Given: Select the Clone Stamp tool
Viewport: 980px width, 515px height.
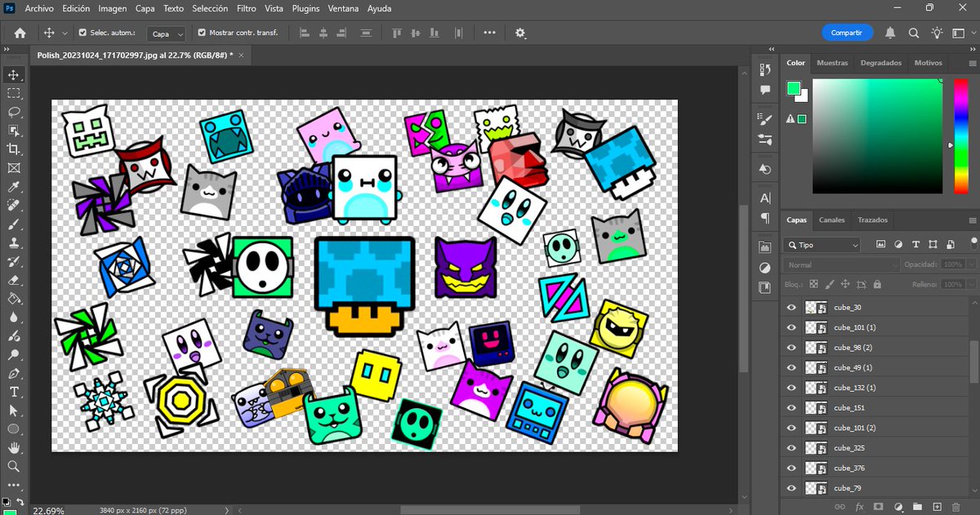Looking at the screenshot, I should tap(13, 243).
